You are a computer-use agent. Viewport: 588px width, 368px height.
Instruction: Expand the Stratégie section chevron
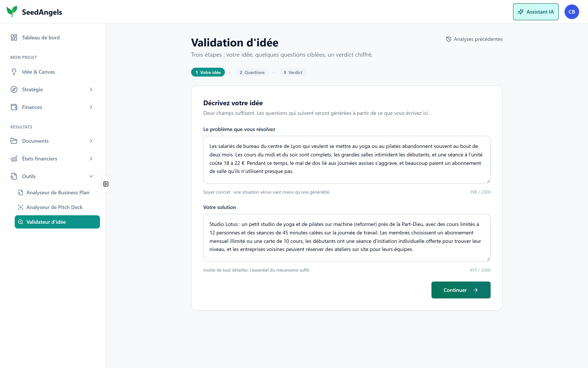(91, 89)
